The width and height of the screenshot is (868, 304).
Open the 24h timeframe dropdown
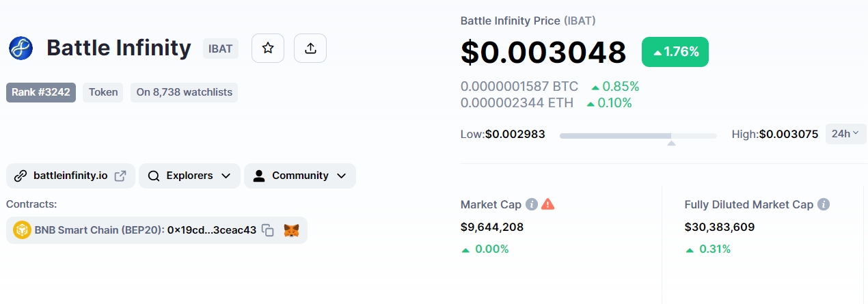pos(845,133)
